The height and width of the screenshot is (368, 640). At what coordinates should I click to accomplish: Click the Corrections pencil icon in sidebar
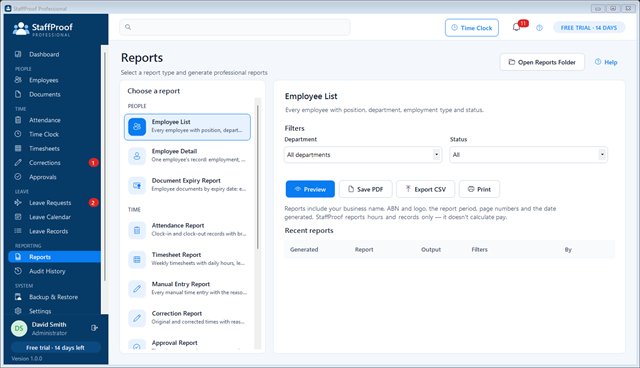[x=18, y=162]
